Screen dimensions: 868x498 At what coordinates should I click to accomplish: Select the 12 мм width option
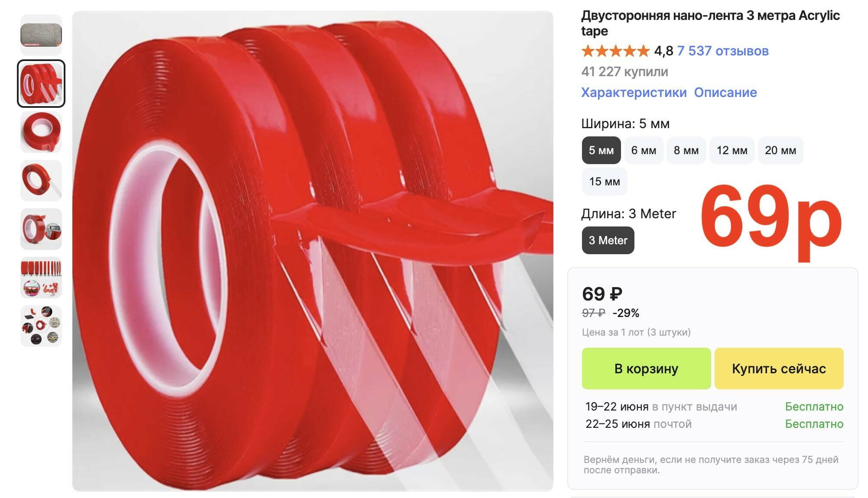pos(732,150)
